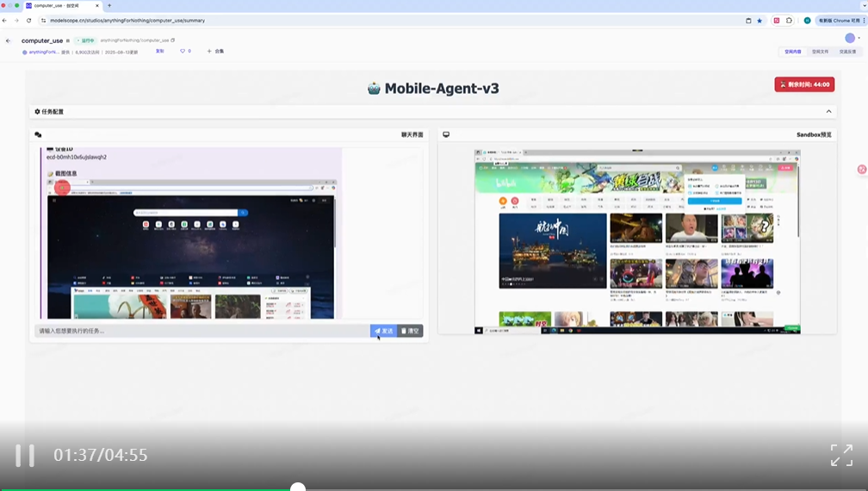Image resolution: width=868 pixels, height=491 pixels.
Task: Click the modelscope.cn address bar URL
Action: tap(127, 21)
